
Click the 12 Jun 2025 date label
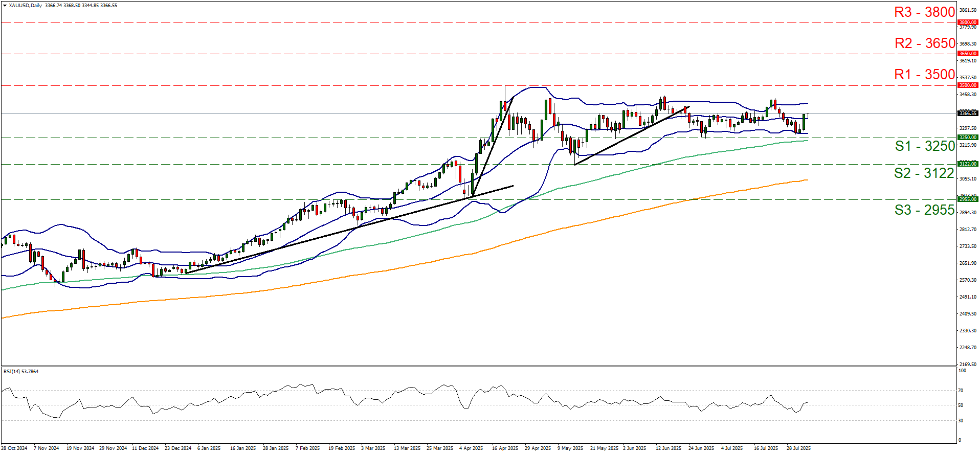click(669, 448)
